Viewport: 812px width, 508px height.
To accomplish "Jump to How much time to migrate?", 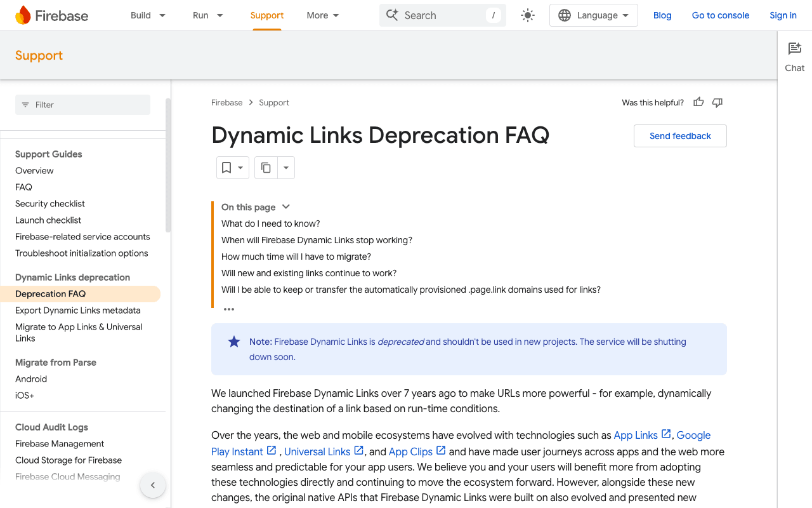I will click(296, 257).
